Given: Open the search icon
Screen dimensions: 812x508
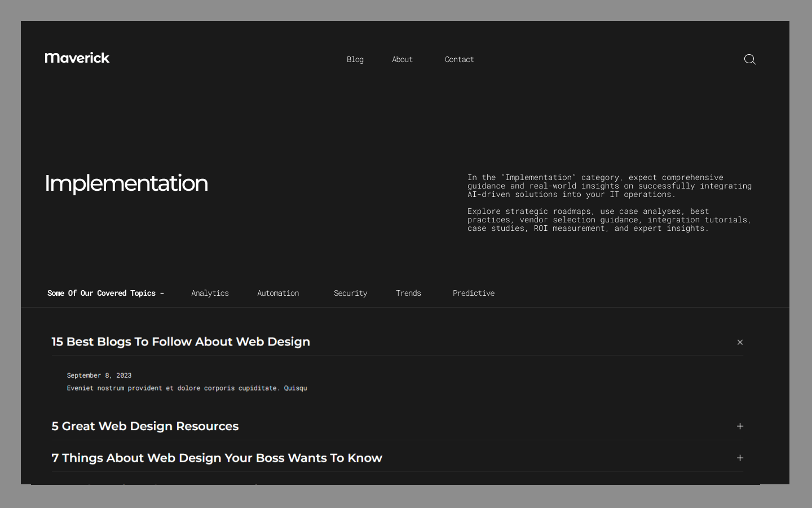Looking at the screenshot, I should click(750, 59).
